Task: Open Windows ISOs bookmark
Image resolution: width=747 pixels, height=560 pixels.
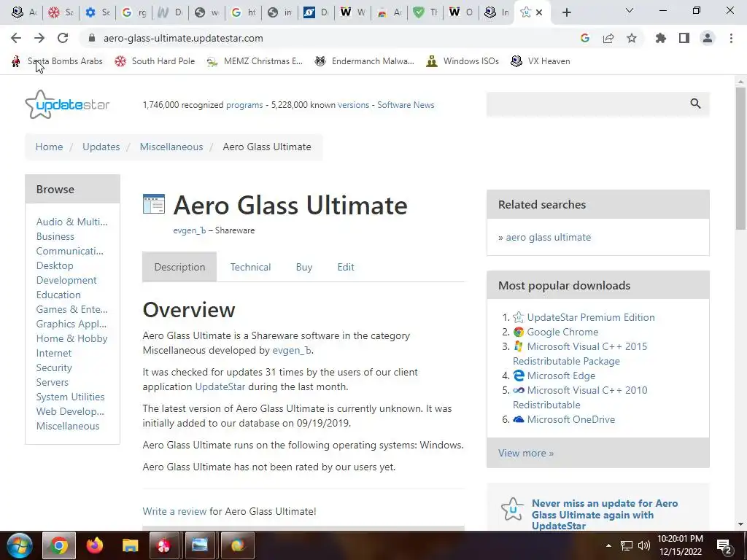Action: click(x=462, y=61)
